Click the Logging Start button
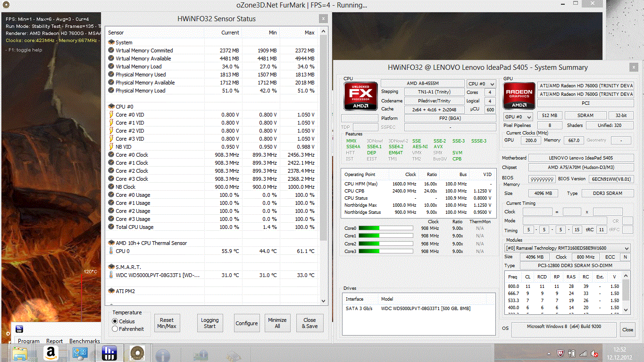The image size is (644, 362). 209,323
